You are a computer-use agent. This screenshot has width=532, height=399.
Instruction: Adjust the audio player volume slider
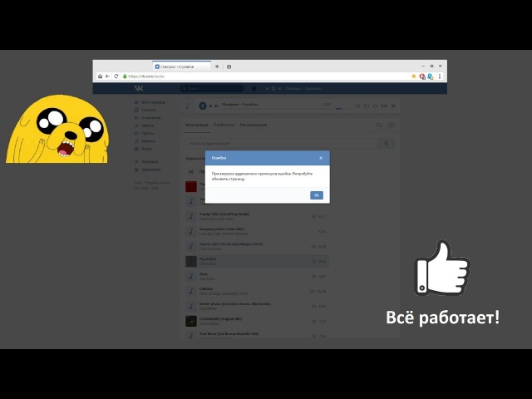click(x=342, y=109)
